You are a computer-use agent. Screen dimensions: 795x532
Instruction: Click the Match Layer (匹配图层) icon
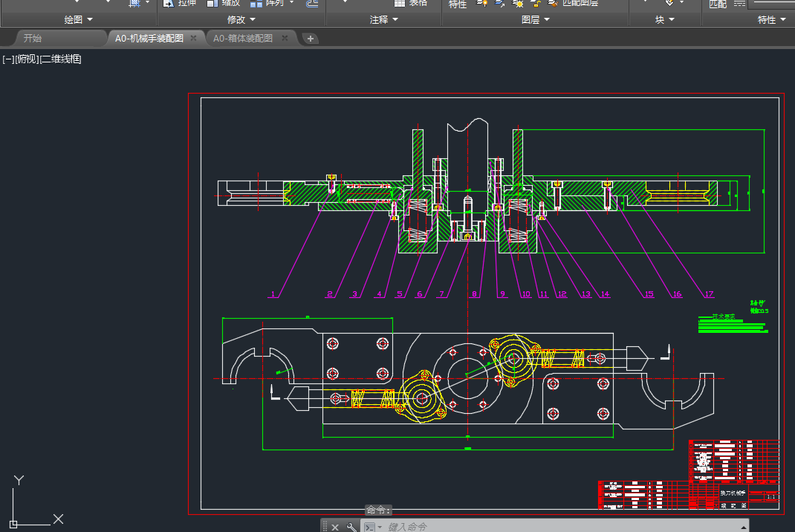click(x=552, y=3)
